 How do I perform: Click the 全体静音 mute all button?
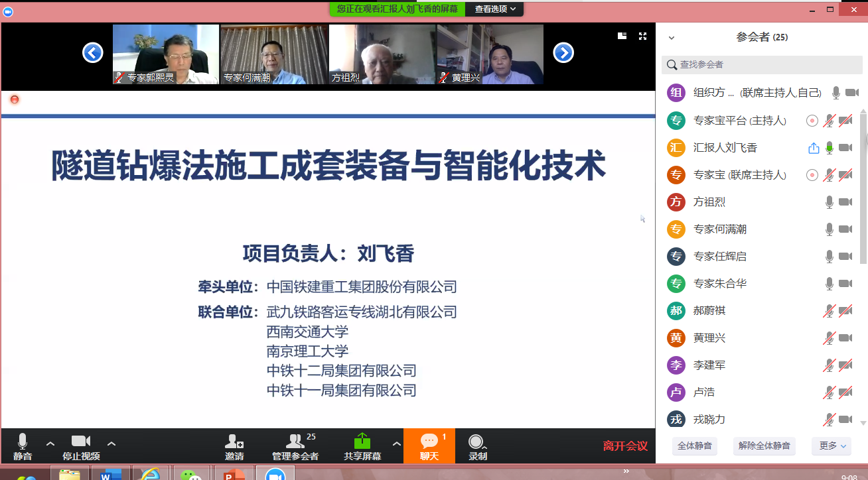(x=695, y=446)
